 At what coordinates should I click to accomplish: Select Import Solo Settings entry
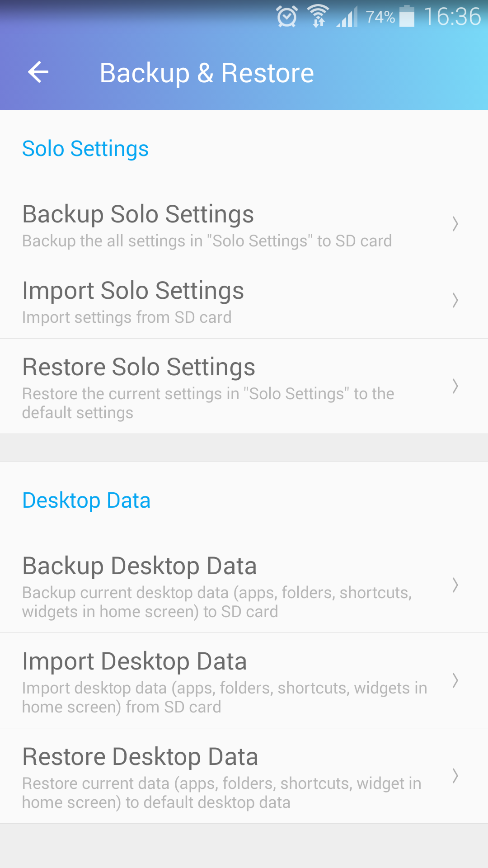208,301
